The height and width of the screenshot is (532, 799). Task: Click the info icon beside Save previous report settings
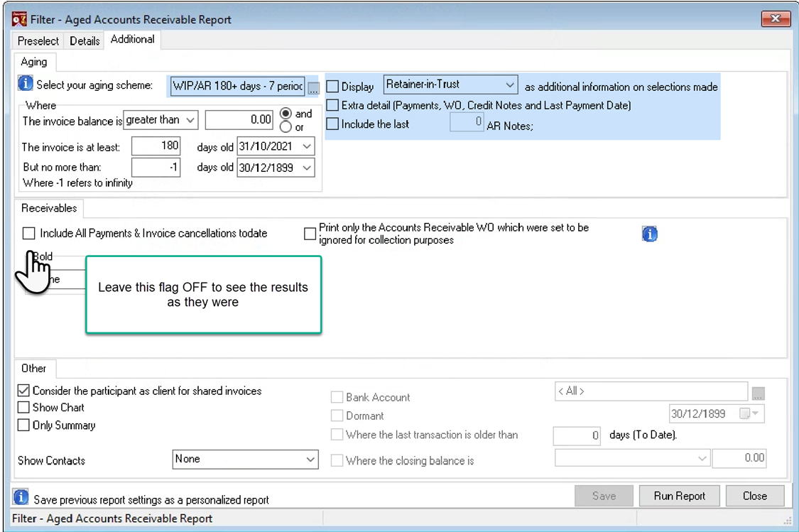pos(21,496)
